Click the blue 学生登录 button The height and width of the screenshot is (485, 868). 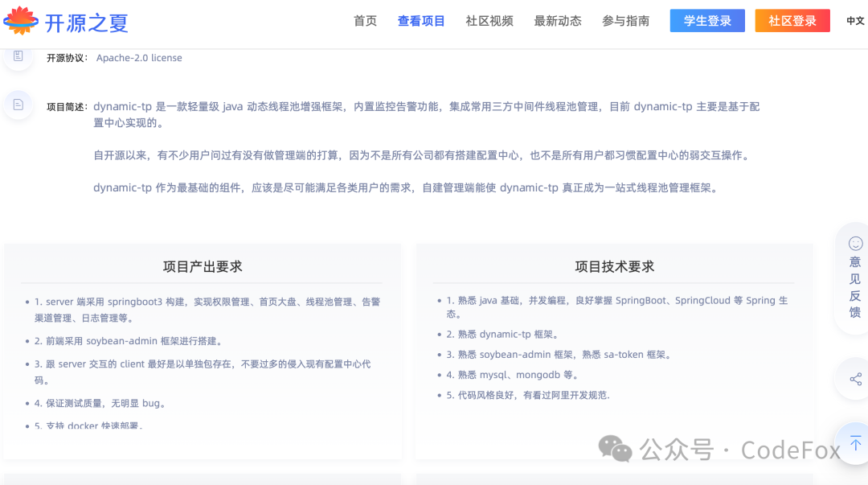coord(707,20)
